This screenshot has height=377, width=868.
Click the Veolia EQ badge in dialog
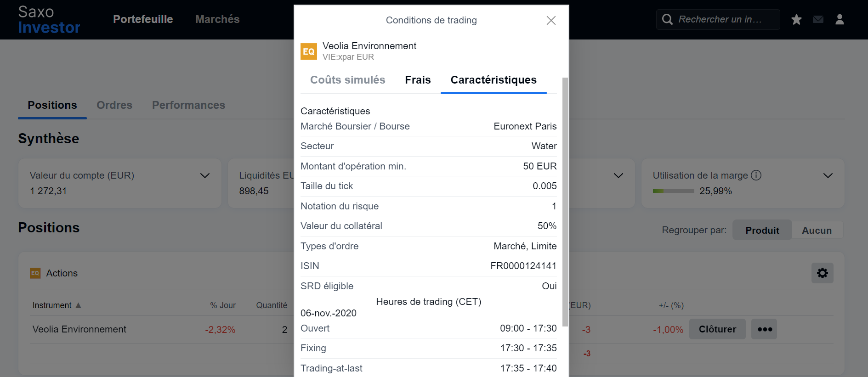click(309, 51)
